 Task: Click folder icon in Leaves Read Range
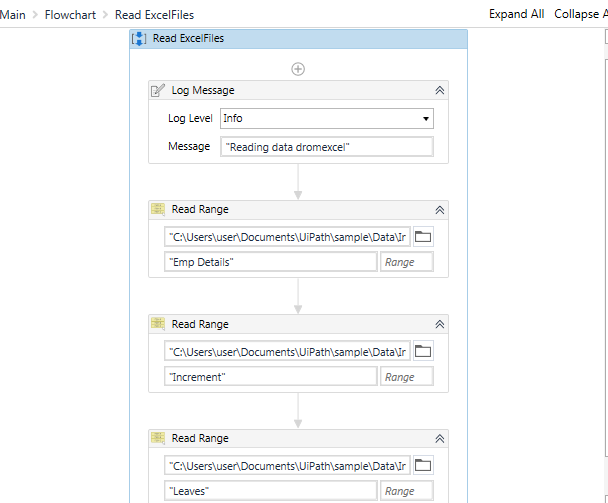click(x=423, y=465)
